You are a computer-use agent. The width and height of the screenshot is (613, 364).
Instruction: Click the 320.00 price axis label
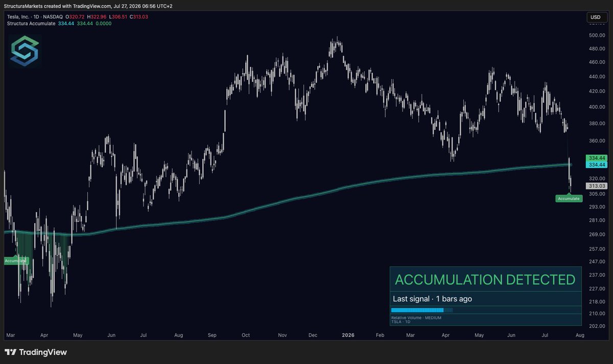click(597, 178)
